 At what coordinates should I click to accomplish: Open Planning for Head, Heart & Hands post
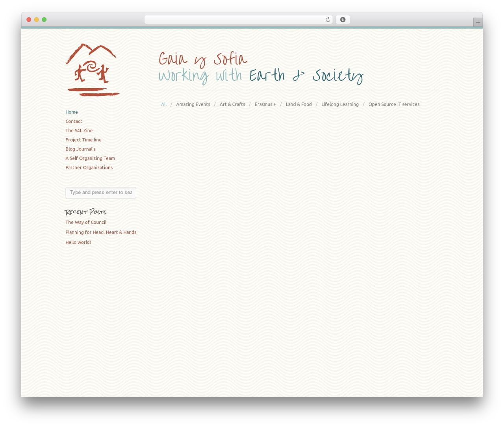(101, 232)
